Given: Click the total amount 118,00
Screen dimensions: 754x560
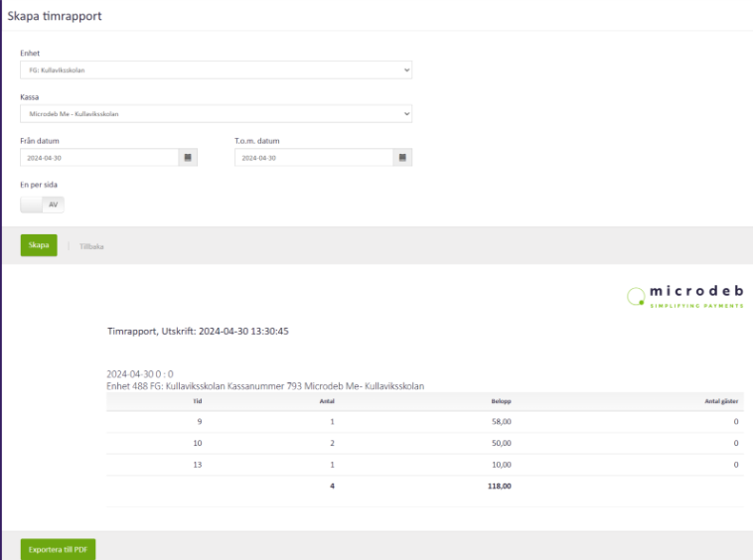Looking at the screenshot, I should [499, 487].
